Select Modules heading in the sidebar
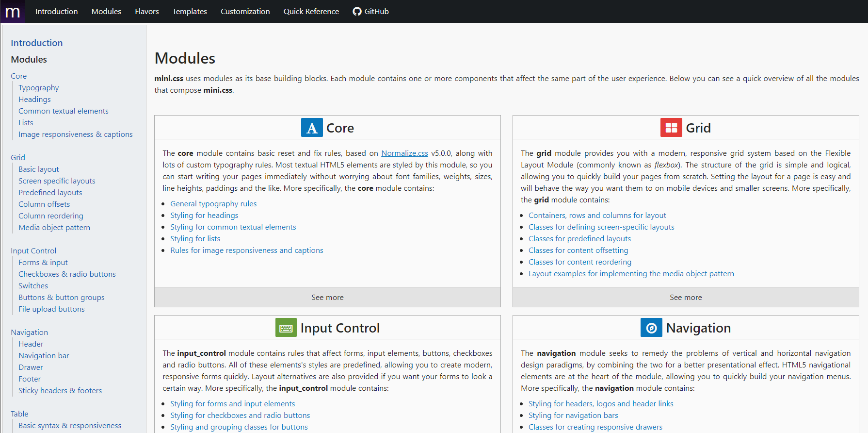The image size is (868, 433). tap(29, 59)
